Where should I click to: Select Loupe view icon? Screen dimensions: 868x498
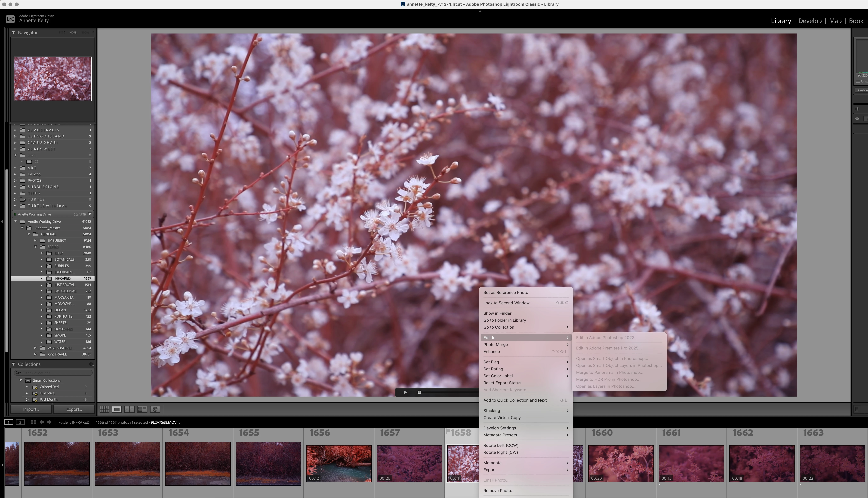117,409
